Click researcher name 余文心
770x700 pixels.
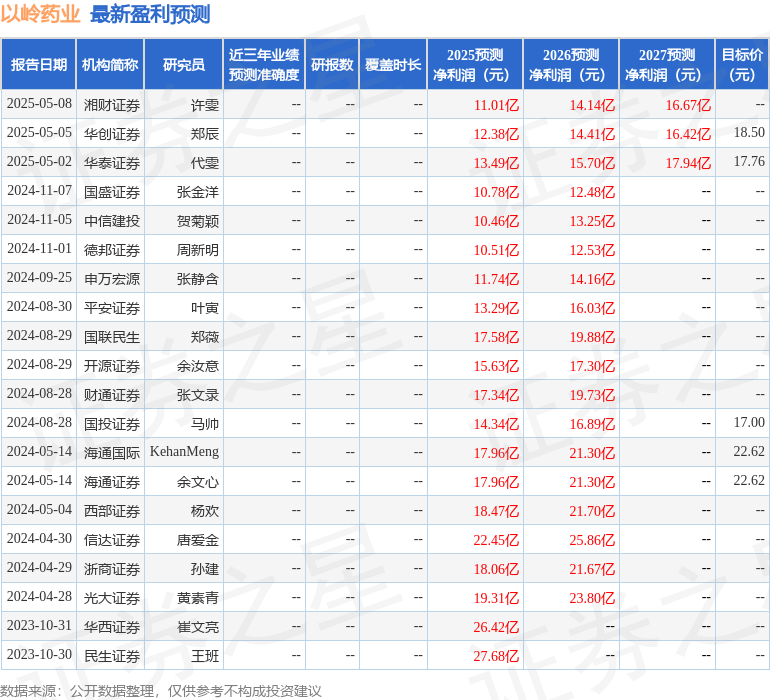tap(198, 481)
